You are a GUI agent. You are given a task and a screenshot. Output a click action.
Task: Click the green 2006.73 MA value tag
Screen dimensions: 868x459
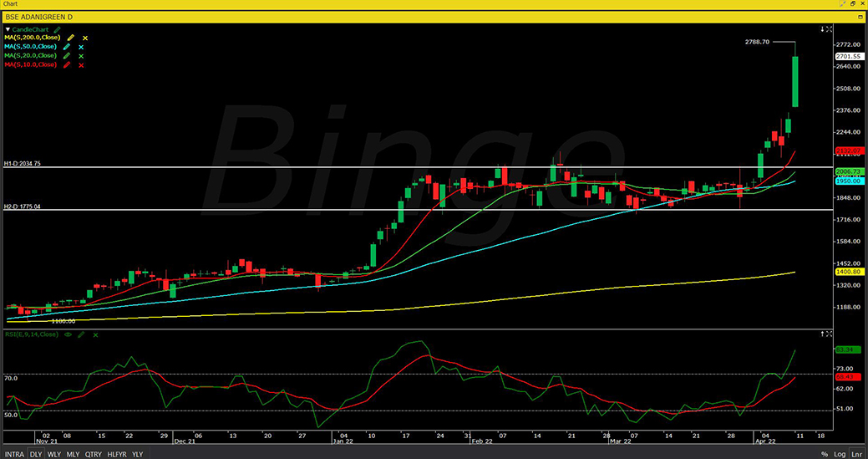(x=848, y=172)
